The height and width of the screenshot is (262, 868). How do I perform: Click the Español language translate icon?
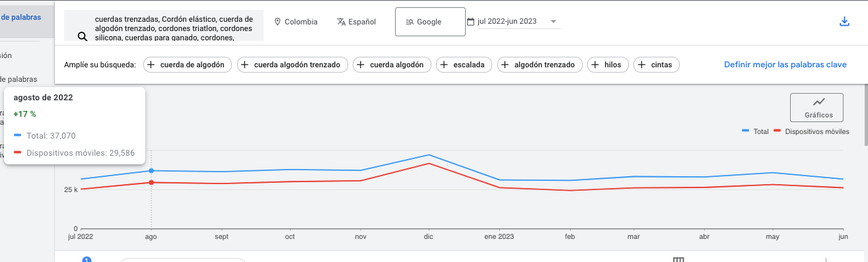341,22
